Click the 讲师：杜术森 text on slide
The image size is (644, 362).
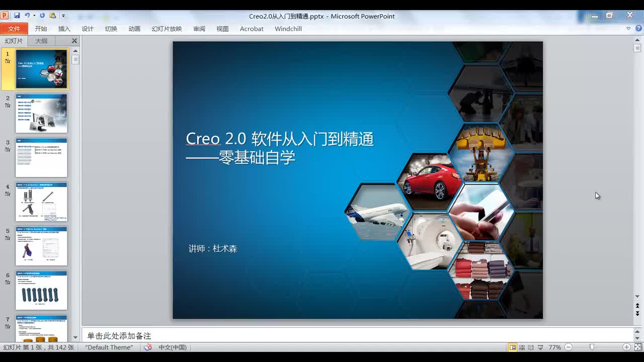coord(213,248)
